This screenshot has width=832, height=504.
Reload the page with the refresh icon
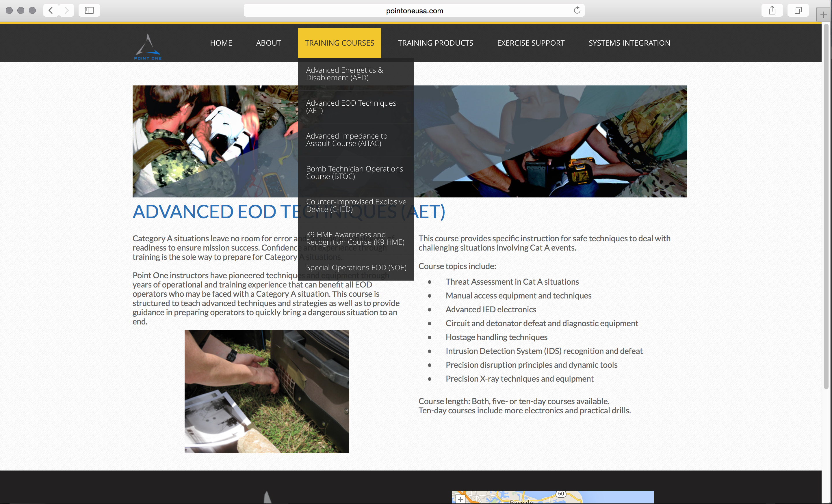pos(577,10)
